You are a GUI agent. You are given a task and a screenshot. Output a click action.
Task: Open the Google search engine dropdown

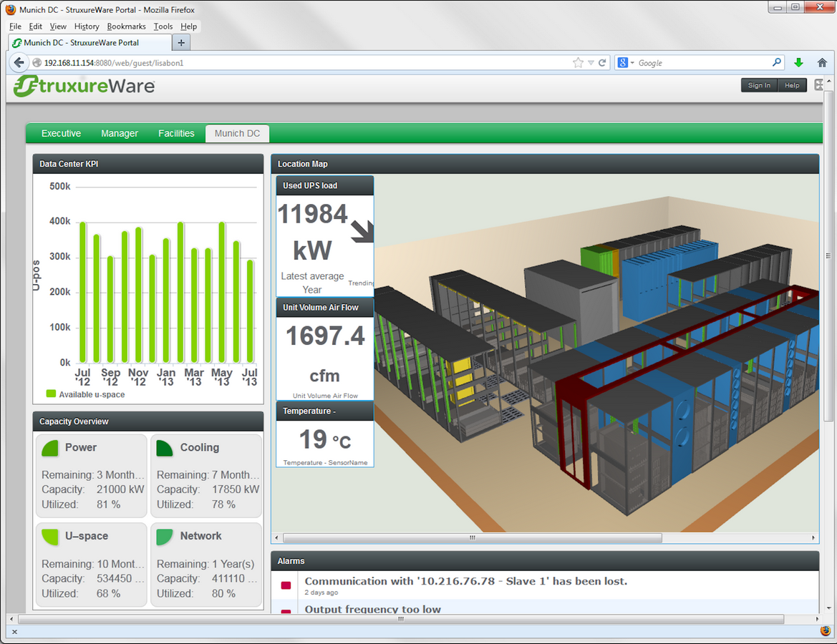(626, 63)
